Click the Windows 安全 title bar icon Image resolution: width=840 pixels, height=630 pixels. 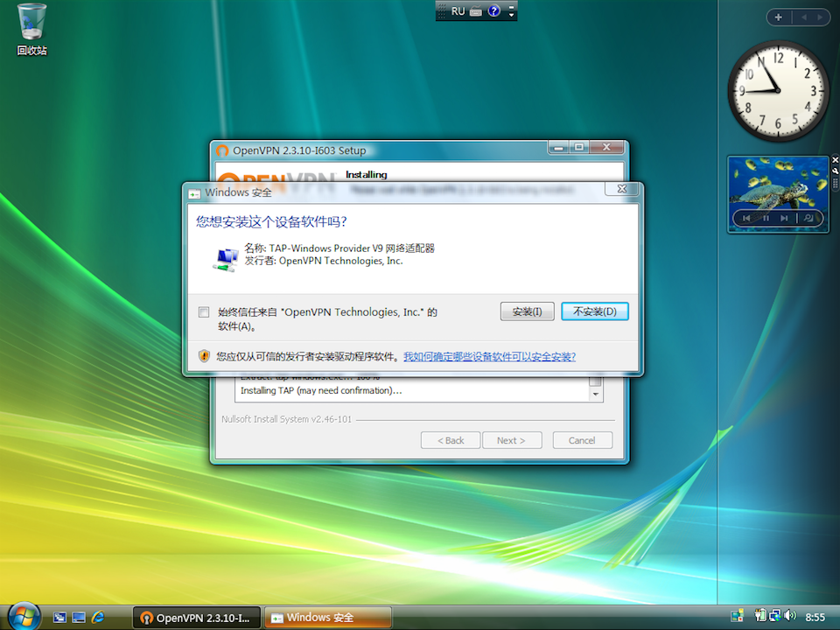coord(194,193)
